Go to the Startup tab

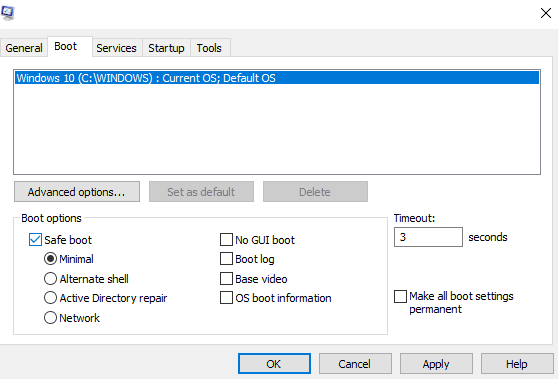pos(166,48)
